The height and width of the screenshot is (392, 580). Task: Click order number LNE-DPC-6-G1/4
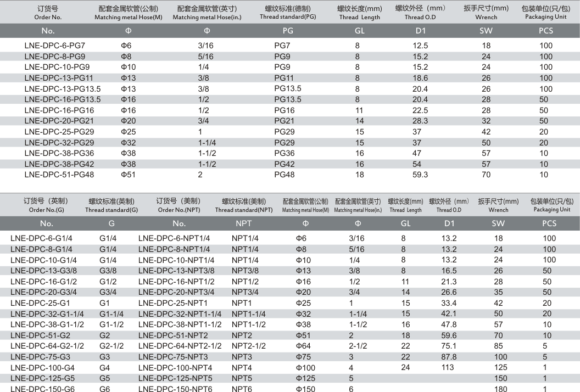pyautogui.click(x=41, y=238)
